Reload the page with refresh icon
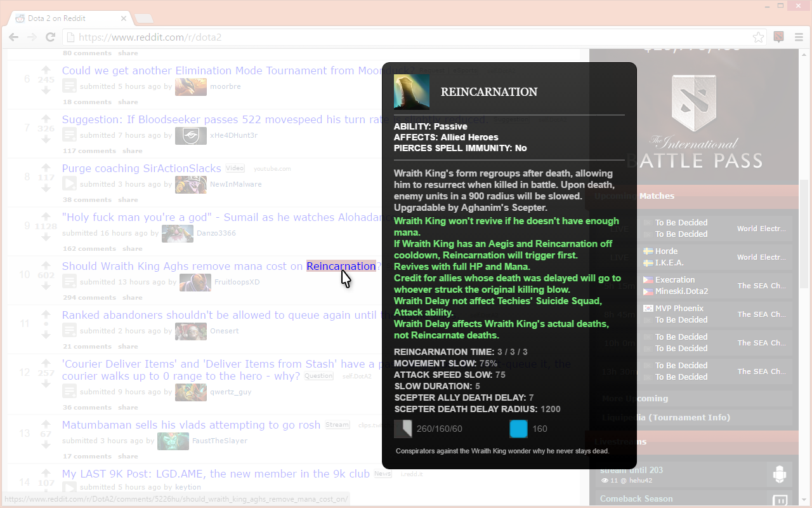The width and height of the screenshot is (812, 508). coord(50,37)
